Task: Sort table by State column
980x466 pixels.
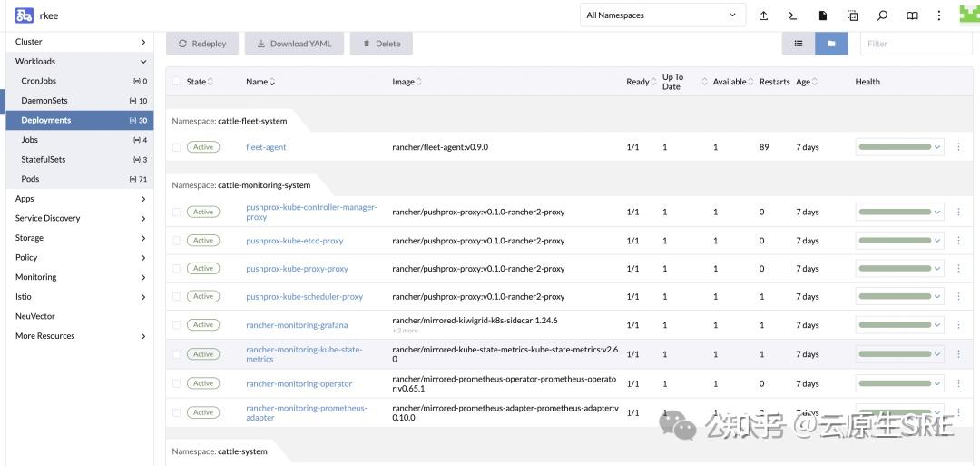Action: point(200,82)
